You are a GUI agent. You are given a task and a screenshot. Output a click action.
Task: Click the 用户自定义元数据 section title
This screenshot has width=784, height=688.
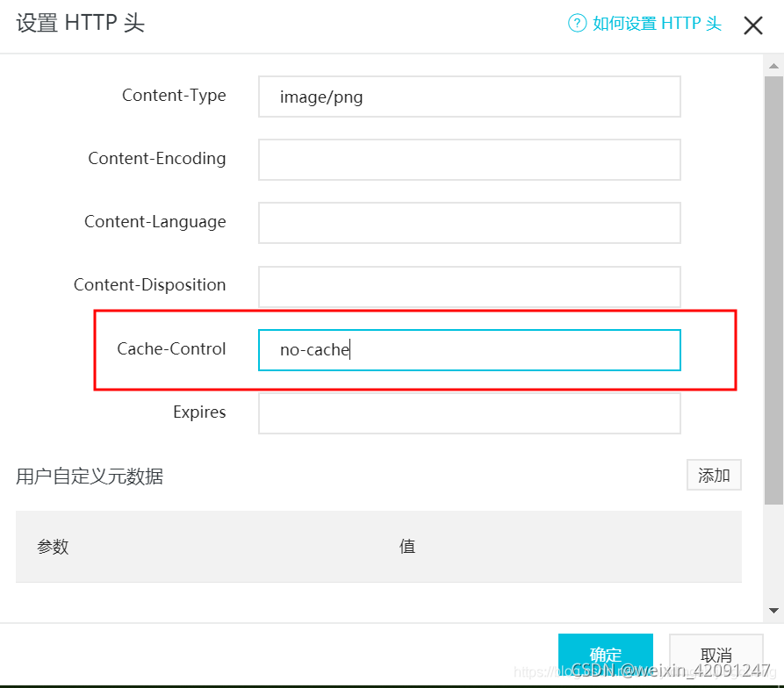90,477
